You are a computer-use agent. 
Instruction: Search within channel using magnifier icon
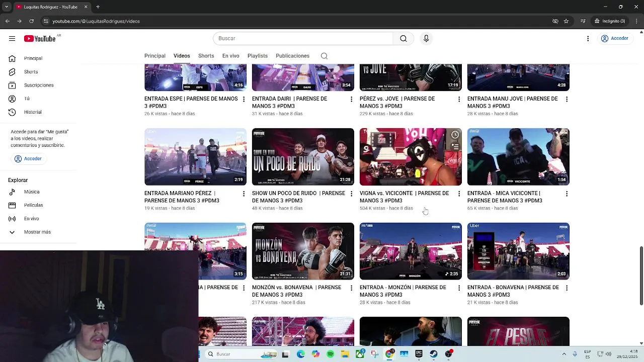click(x=324, y=56)
